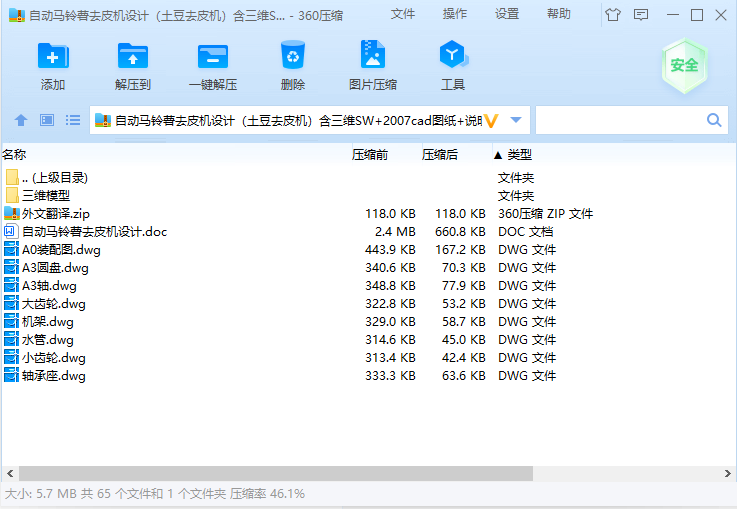Click the orange V icon in path bar
Screen dimensions: 737x509
[491, 121]
